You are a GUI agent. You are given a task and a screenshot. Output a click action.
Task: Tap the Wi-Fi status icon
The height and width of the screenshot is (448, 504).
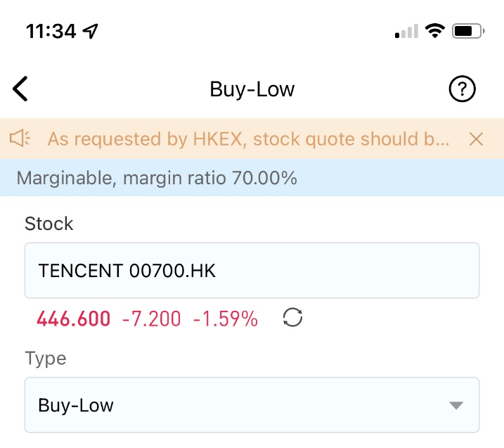435,31
